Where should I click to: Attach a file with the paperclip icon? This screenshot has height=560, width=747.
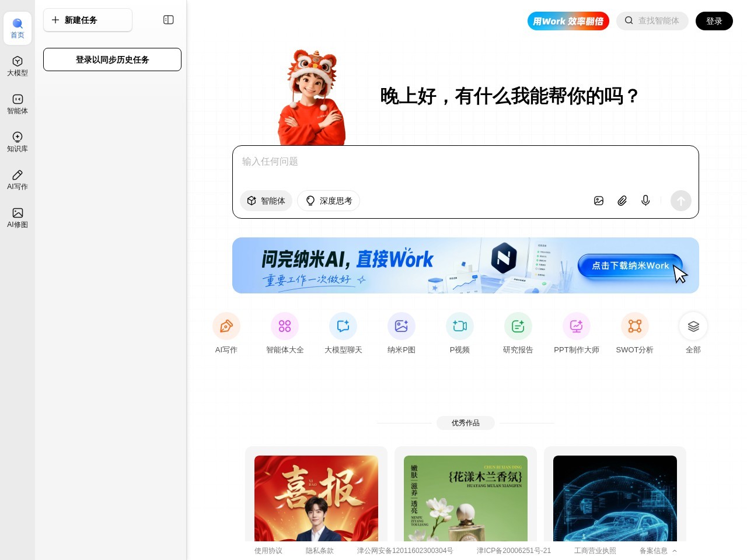[622, 201]
